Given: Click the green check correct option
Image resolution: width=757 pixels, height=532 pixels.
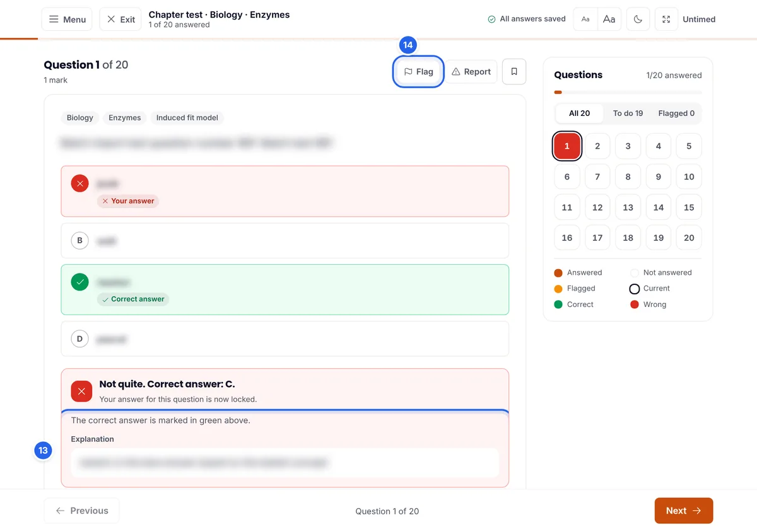Looking at the screenshot, I should [285, 289].
